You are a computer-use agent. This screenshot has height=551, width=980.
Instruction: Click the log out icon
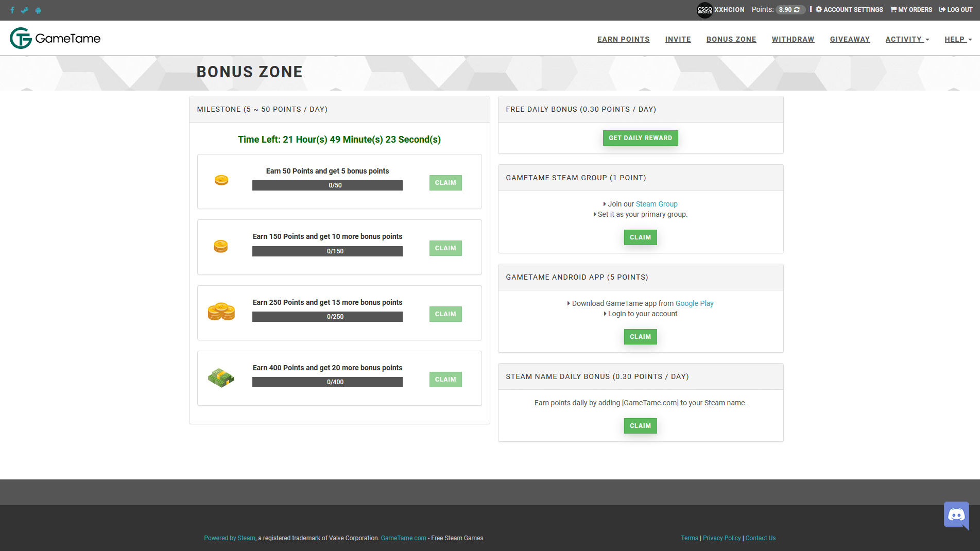tap(942, 9)
